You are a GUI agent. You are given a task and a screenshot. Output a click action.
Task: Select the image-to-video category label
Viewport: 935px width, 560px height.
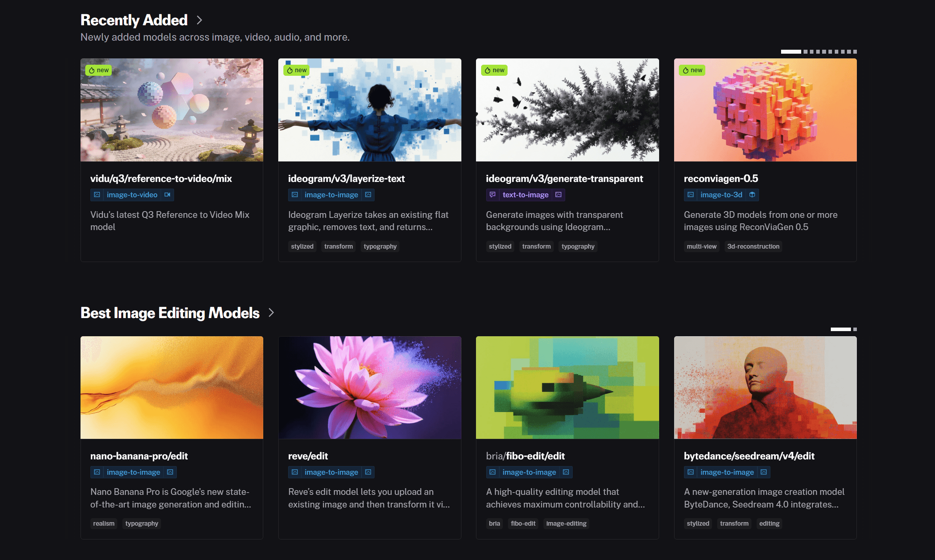click(132, 195)
